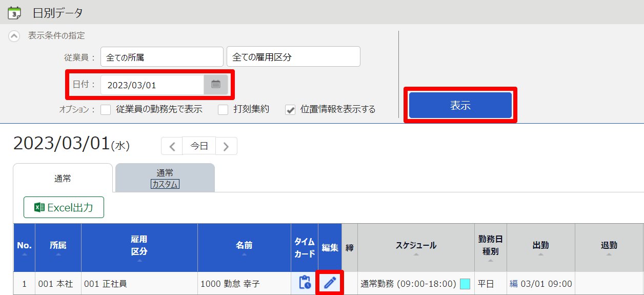The height and width of the screenshot is (295, 644).
Task: Open timecard icon for 勤怠 幸子
Action: pyautogui.click(x=305, y=283)
